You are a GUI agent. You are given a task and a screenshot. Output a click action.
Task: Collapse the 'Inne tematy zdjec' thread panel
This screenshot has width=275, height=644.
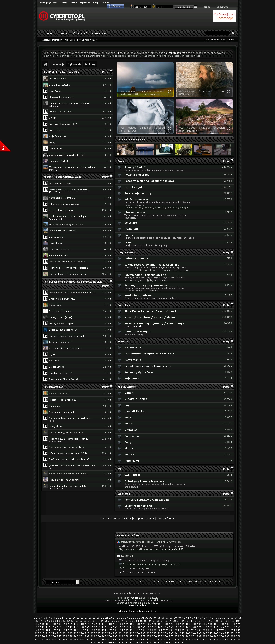point(111,386)
